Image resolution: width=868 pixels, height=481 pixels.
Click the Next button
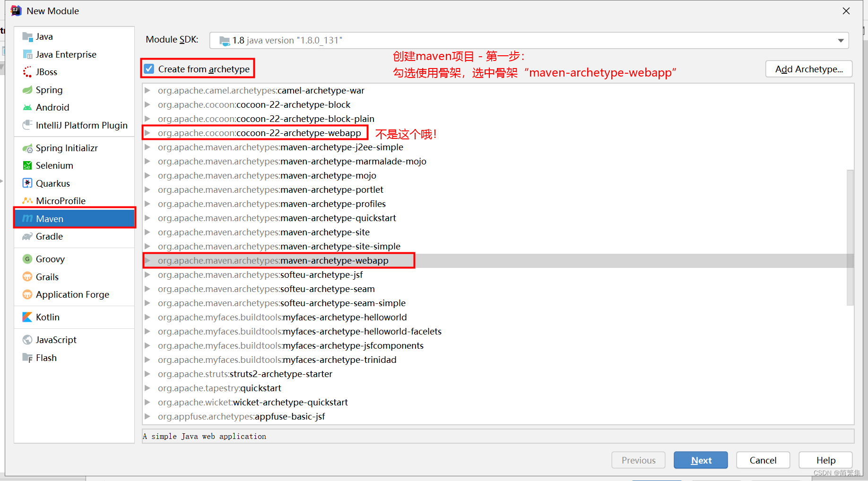(701, 460)
